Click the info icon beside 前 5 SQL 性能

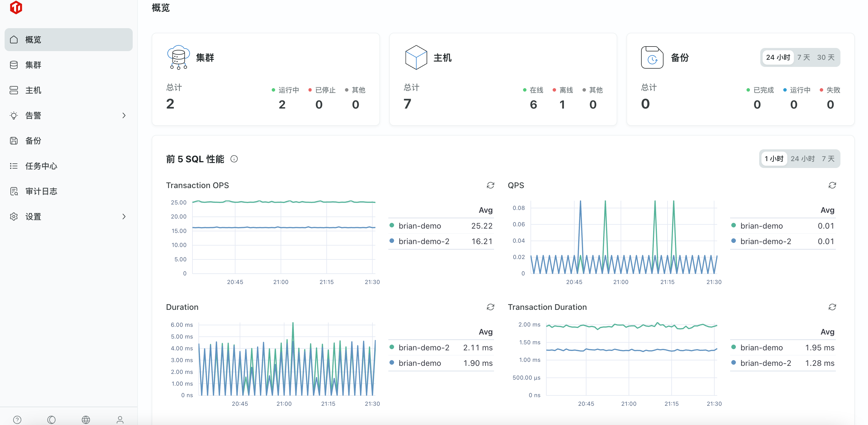[x=234, y=159]
